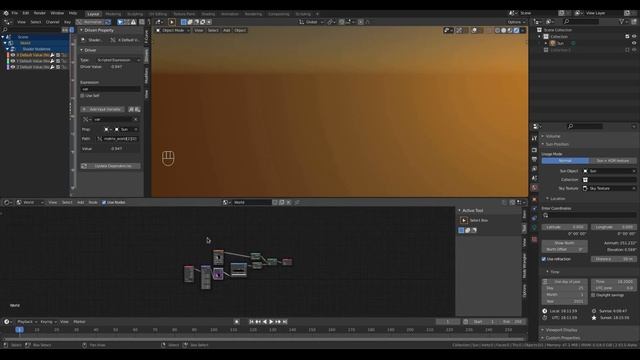The height and width of the screenshot is (360, 640).
Task: Click the Select Box active tool icon
Action: pos(464,220)
